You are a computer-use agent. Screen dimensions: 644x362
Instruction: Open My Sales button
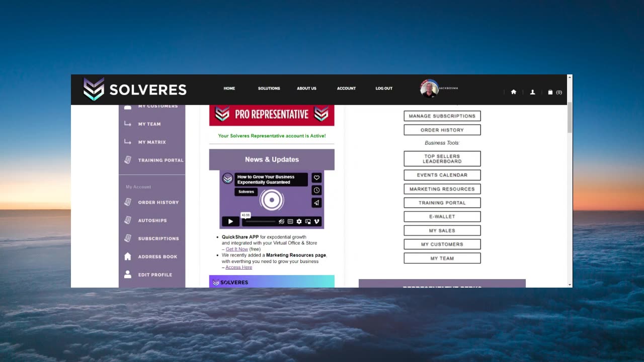(x=442, y=231)
